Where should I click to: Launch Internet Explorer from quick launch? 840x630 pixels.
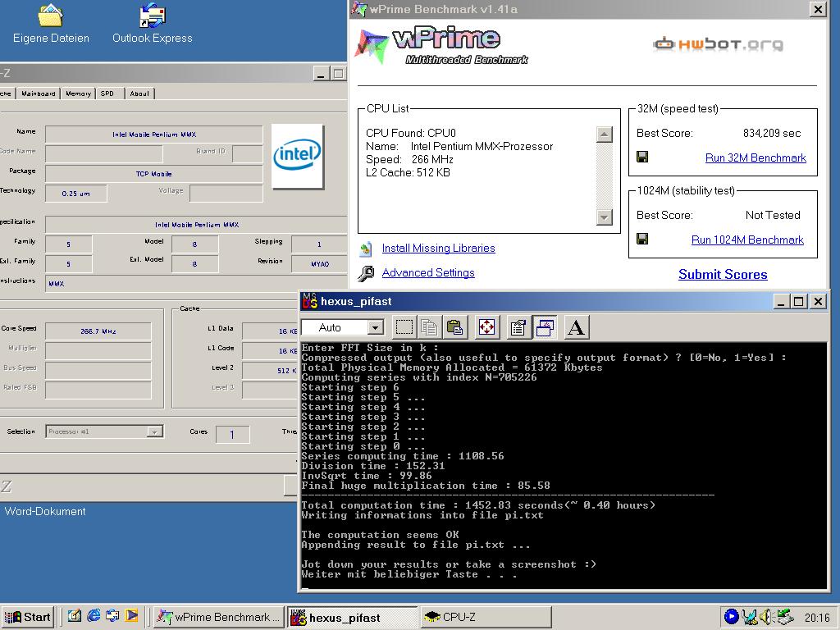click(94, 617)
